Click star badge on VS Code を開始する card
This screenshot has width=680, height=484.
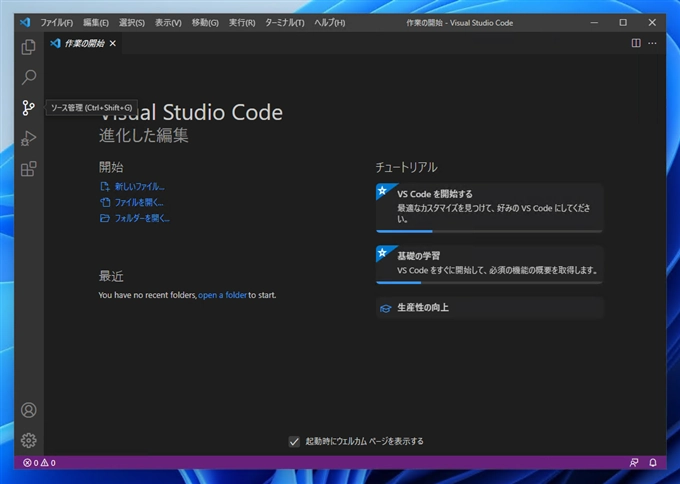[x=382, y=190]
